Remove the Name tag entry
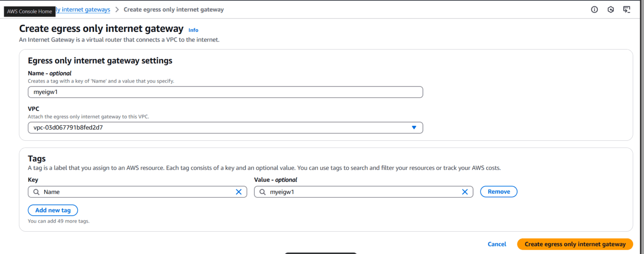Screen dimensions: 644x254 tap(499, 192)
